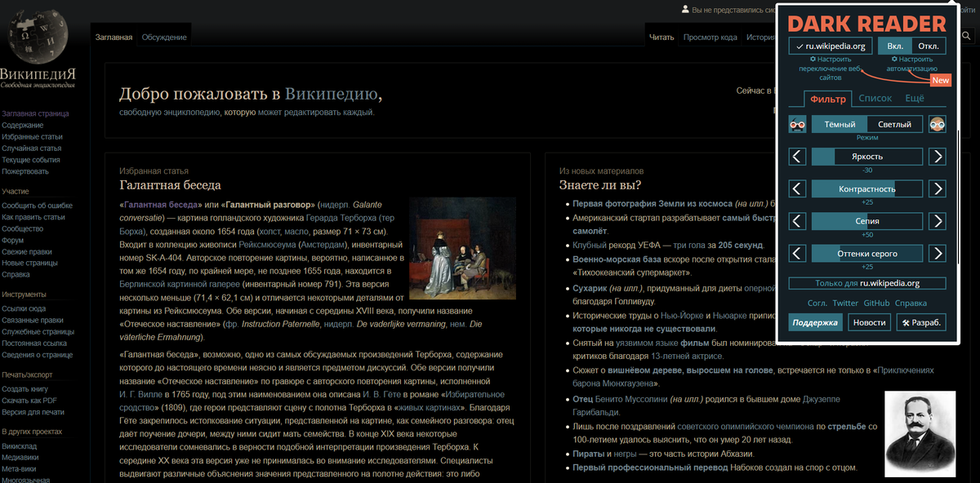Decrease brightness with the left arrow
Viewport: 980px width, 483px height.
(798, 156)
